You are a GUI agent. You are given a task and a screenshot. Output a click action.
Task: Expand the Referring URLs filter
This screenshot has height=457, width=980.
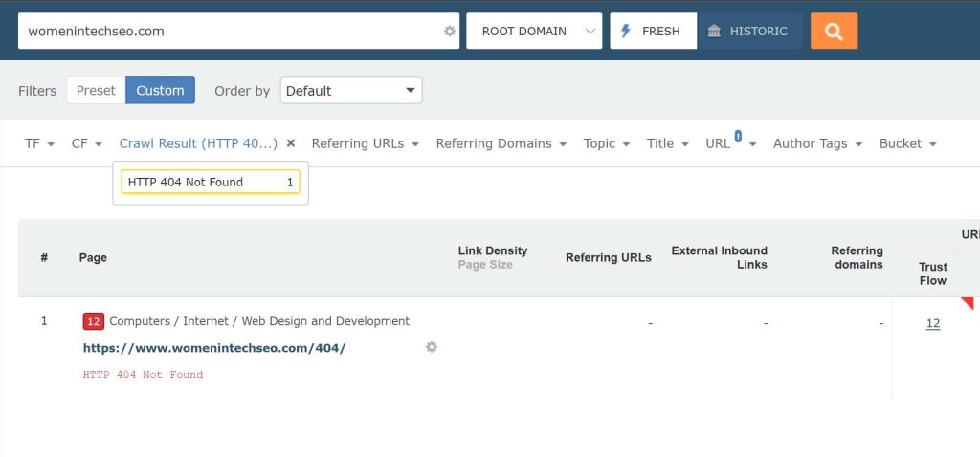click(x=366, y=143)
